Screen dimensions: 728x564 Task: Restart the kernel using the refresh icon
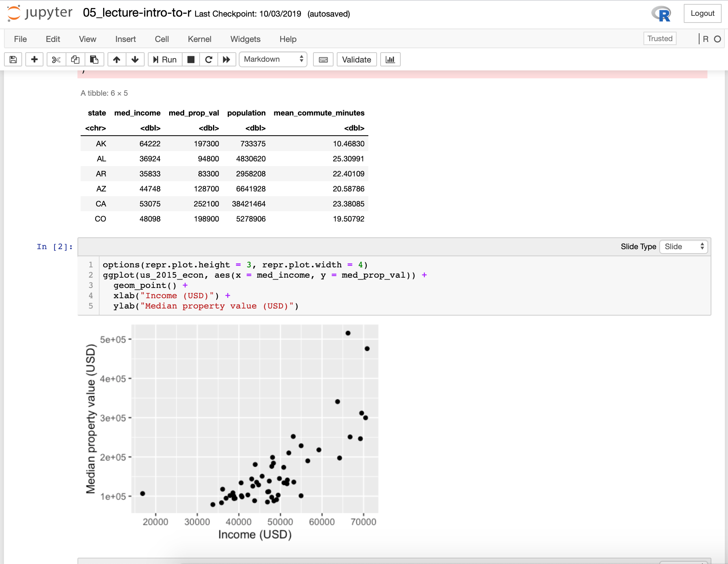click(209, 59)
